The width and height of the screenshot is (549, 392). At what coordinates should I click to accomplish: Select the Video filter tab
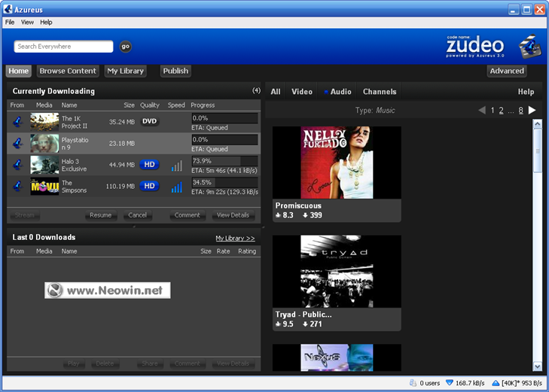click(301, 92)
